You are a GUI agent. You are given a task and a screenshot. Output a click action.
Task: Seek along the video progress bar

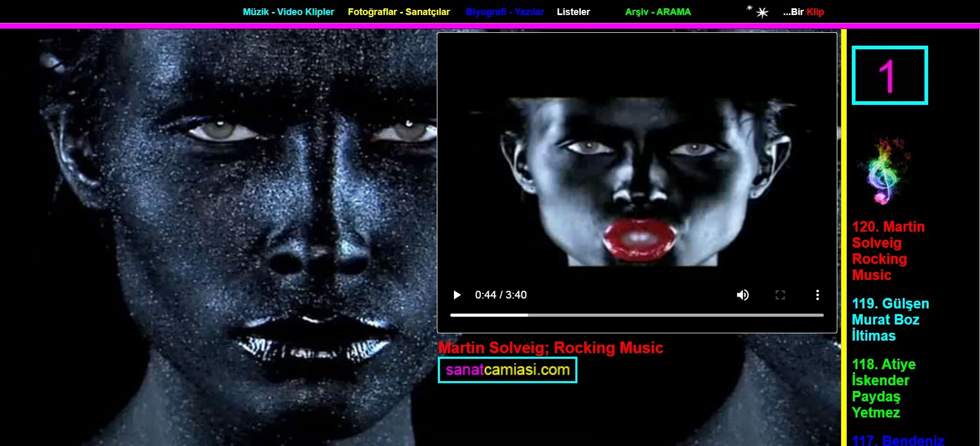(637, 315)
